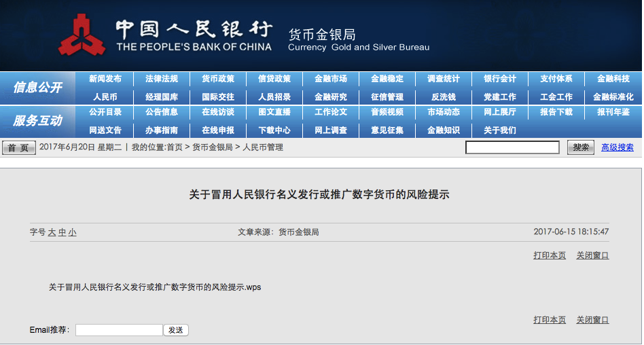
Task: Open 信贷政策 section
Action: tap(274, 79)
